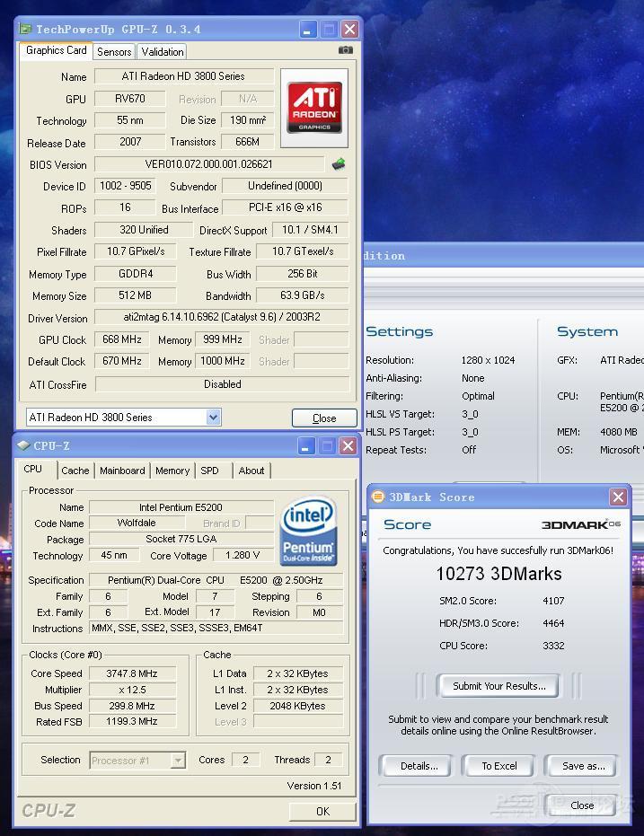This screenshot has height=836, width=644.
Task: Close the 3DMark Score window
Action: click(618, 497)
